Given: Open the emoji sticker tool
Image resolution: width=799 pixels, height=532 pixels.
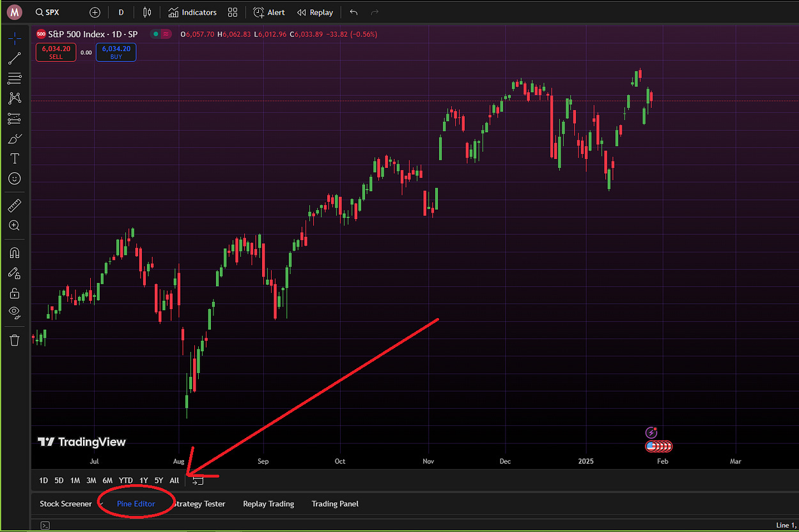Looking at the screenshot, I should 14,179.
